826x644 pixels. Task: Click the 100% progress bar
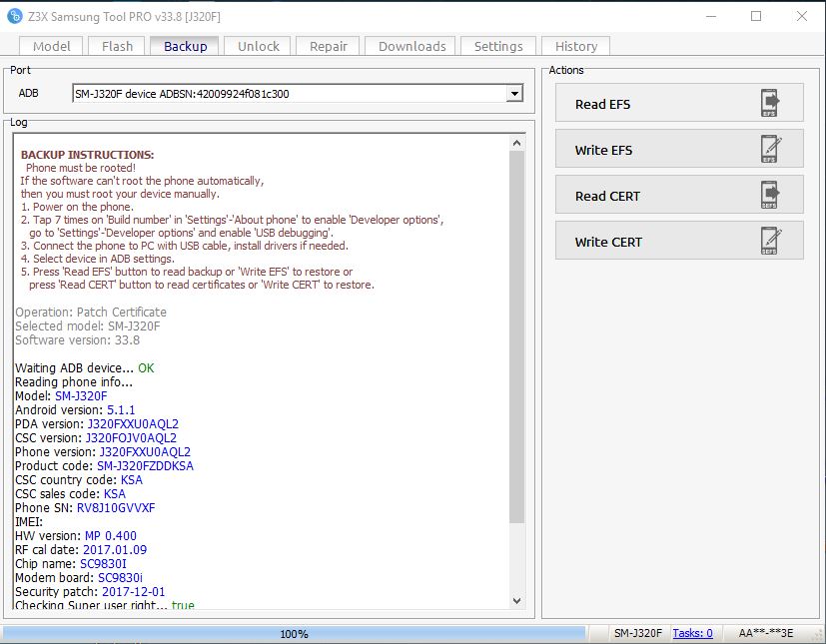pyautogui.click(x=294, y=633)
